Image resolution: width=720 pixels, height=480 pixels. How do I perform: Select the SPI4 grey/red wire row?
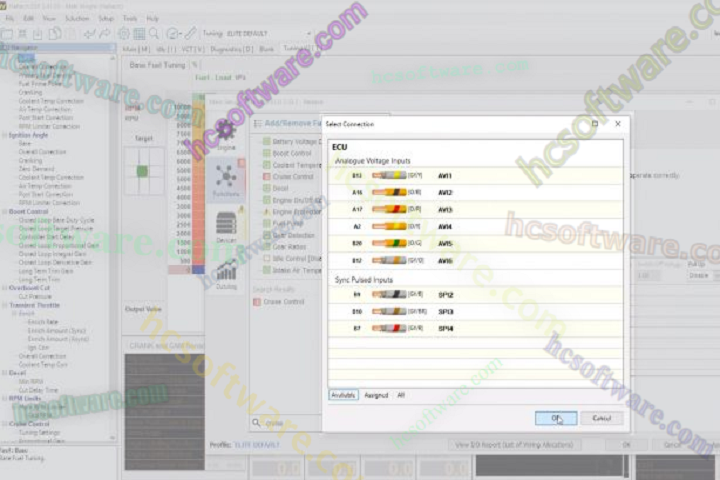click(x=475, y=328)
